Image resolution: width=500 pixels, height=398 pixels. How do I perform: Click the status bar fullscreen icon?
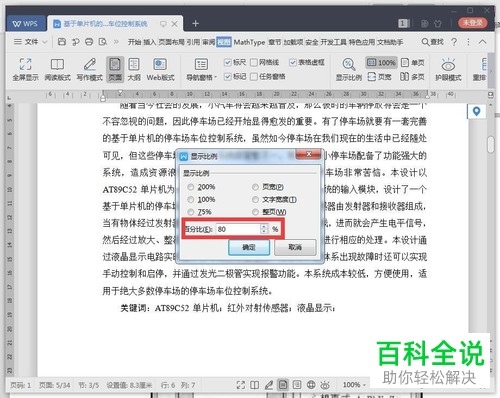pyautogui.click(x=241, y=385)
